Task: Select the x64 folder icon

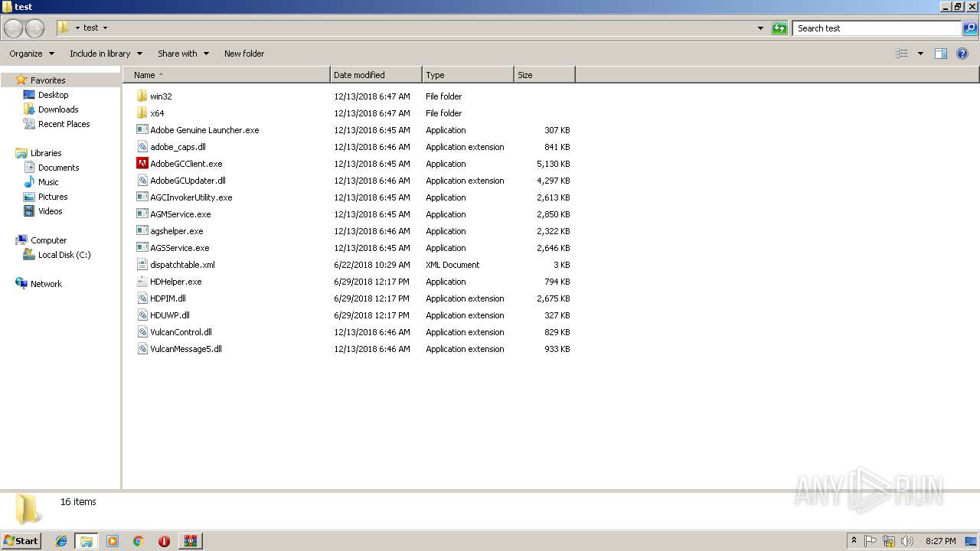Action: 142,113
